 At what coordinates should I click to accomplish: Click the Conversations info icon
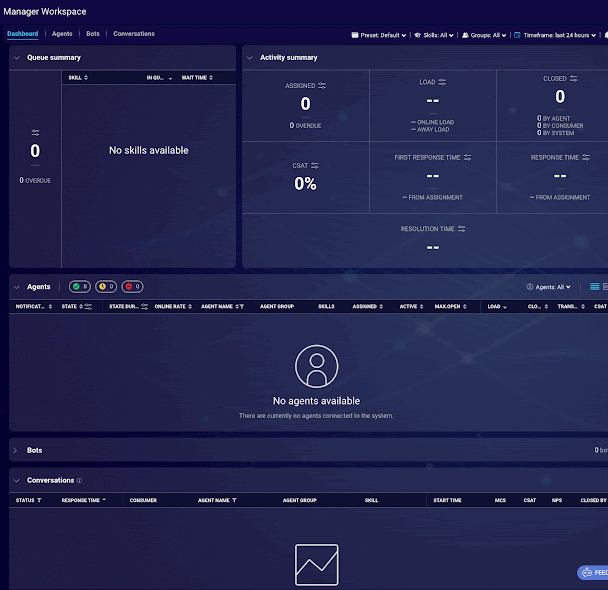pos(79,481)
